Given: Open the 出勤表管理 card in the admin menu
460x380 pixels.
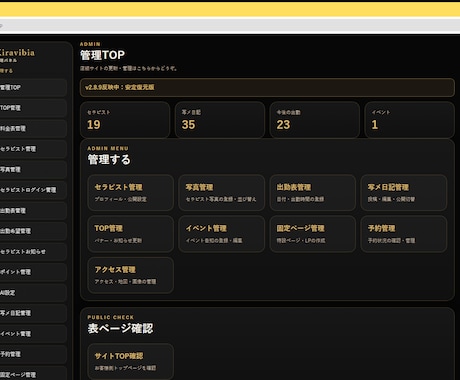Looking at the screenshot, I should (313, 193).
